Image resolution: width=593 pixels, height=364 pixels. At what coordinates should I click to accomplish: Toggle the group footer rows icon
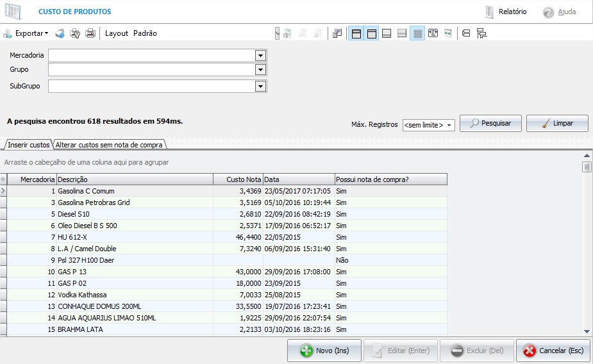[x=402, y=33]
